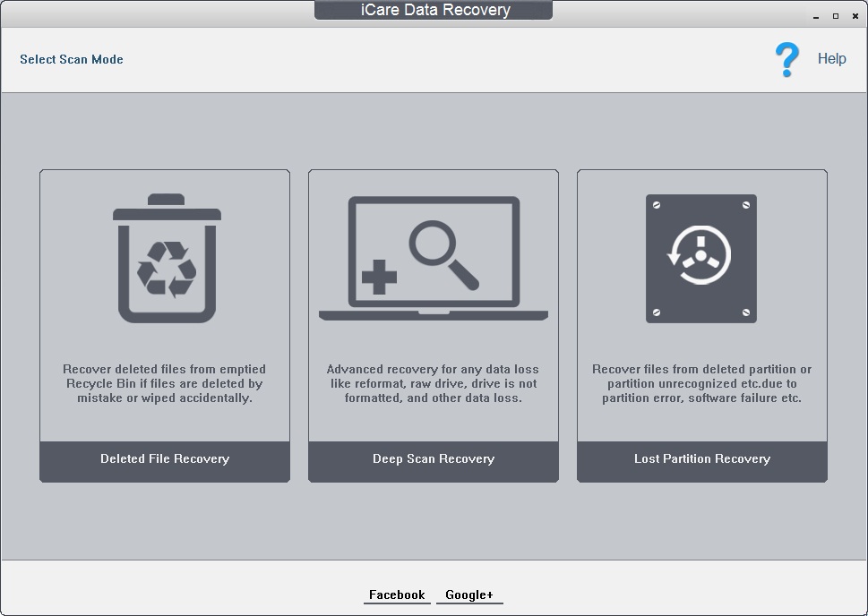Click the Help text label
Viewport: 868px width, 616px height.
click(831, 59)
